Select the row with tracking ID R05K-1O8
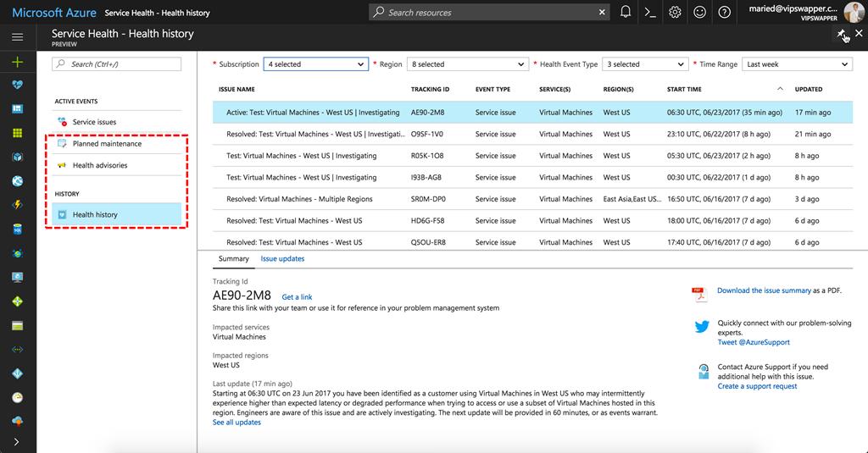 (532, 156)
